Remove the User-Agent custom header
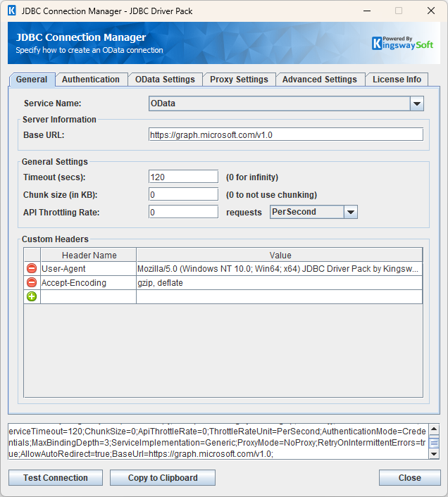 [x=32, y=268]
